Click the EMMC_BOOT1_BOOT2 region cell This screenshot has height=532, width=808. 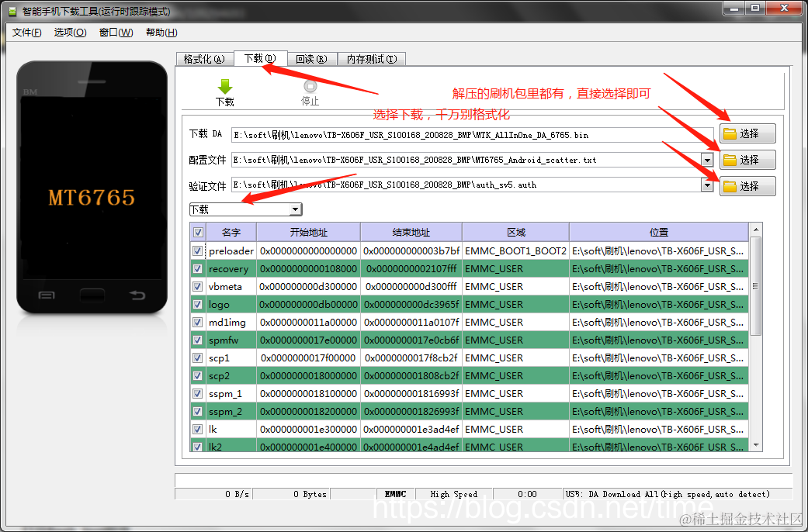[516, 250]
